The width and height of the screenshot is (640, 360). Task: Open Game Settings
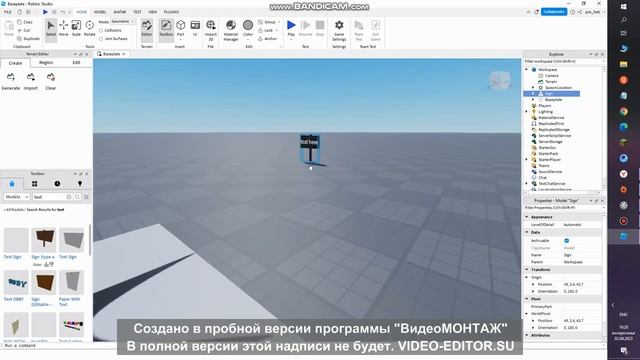coord(339,30)
